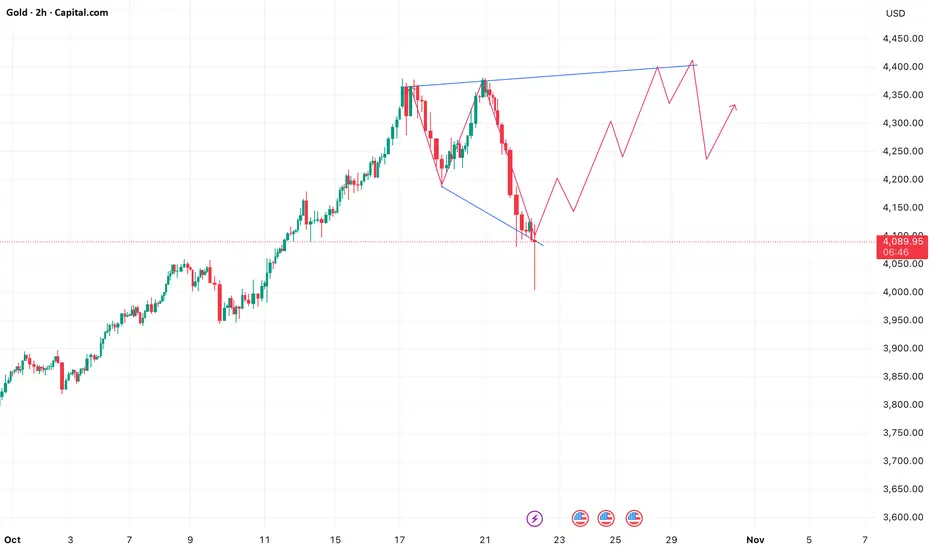
Task: Open the middle US flag economic event
Action: click(606, 518)
